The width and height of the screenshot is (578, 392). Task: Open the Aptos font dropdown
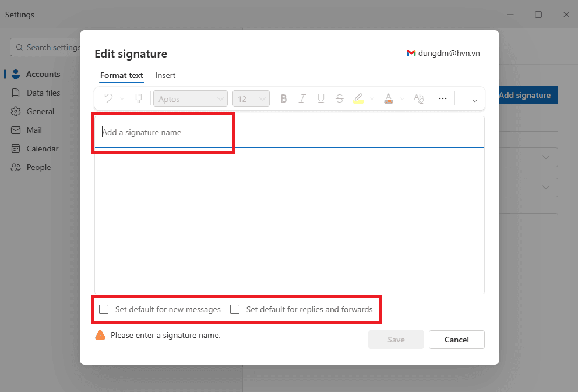coord(191,99)
